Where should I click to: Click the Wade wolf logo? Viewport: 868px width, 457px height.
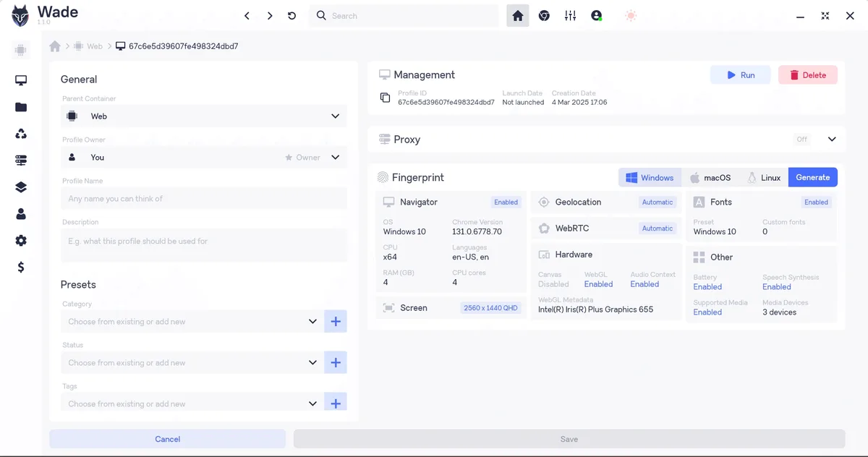click(20, 16)
